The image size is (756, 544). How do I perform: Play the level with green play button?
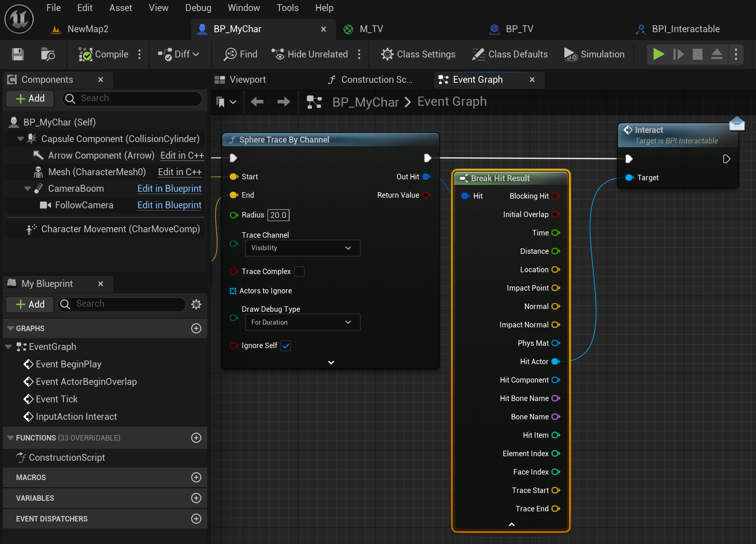pyautogui.click(x=659, y=54)
